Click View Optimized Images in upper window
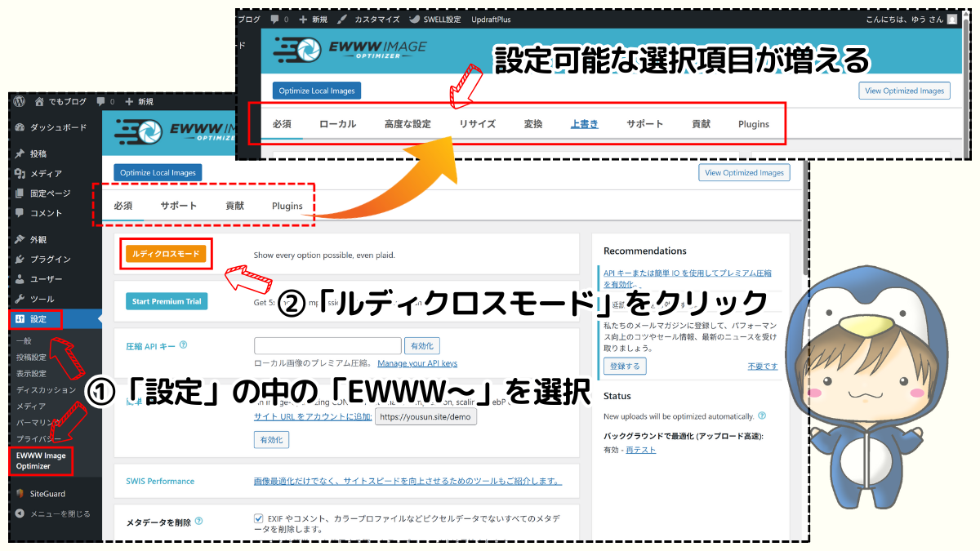The width and height of the screenshot is (980, 551). click(x=905, y=91)
